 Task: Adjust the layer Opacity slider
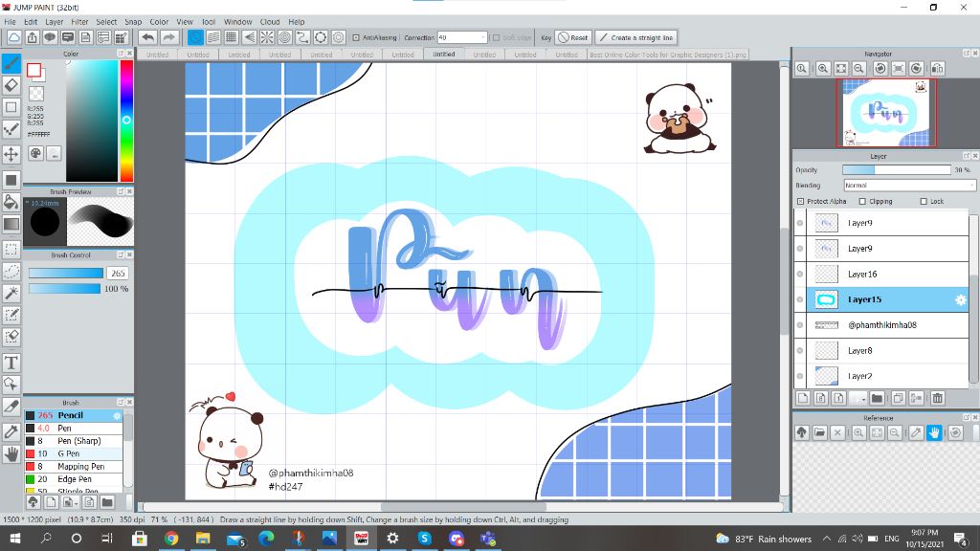tap(896, 170)
